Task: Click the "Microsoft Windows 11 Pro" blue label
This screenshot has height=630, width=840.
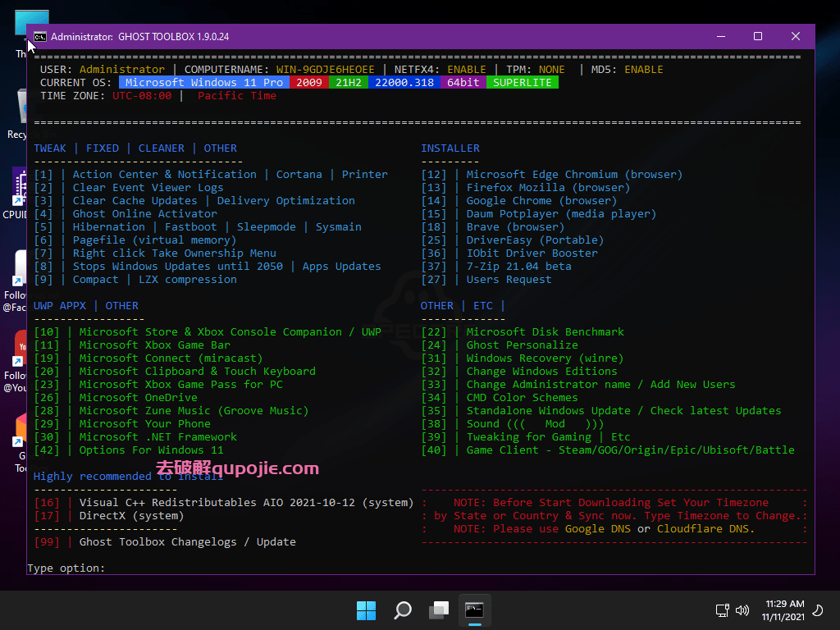Action: (x=204, y=83)
